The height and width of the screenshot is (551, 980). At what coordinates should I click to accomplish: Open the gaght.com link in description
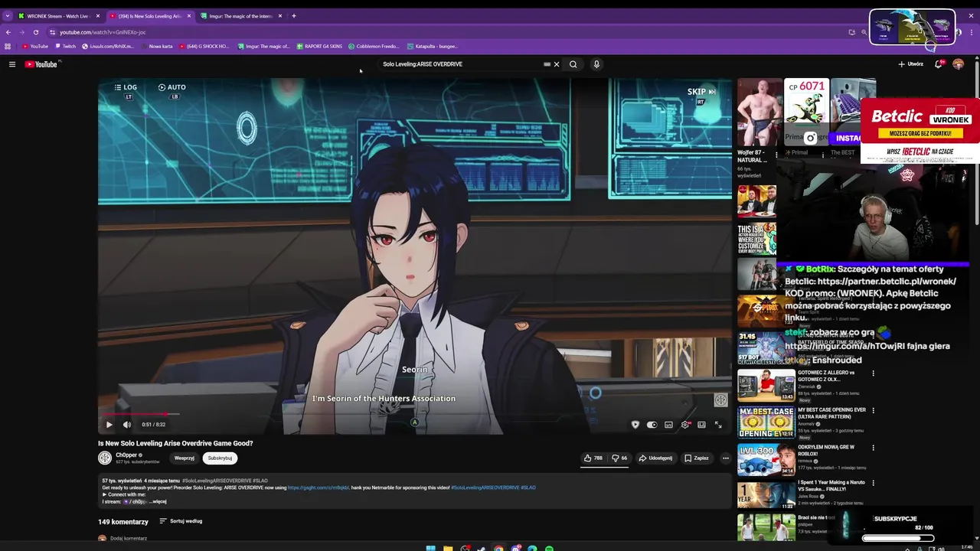318,487
